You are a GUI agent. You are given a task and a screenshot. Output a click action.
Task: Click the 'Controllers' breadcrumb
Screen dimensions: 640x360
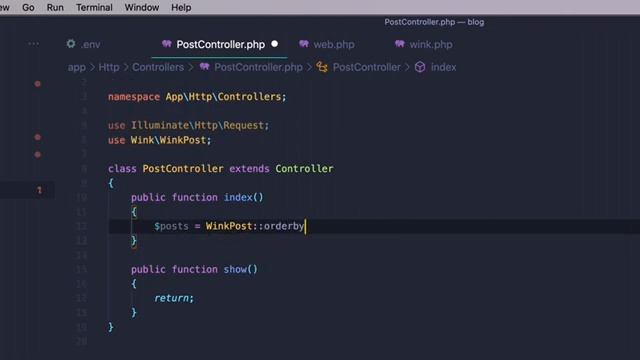click(158, 67)
